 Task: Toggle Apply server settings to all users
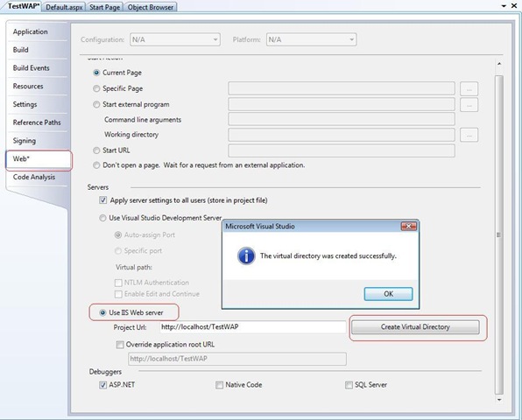click(x=102, y=200)
